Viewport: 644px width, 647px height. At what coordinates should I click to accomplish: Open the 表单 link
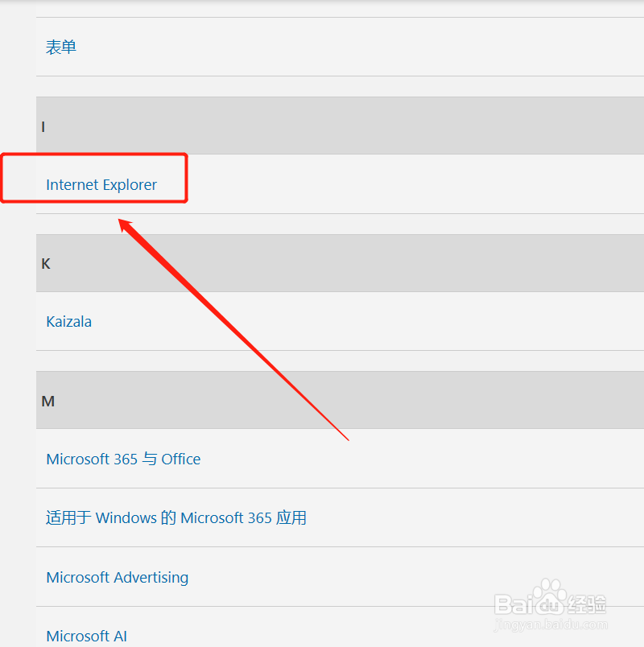[61, 47]
